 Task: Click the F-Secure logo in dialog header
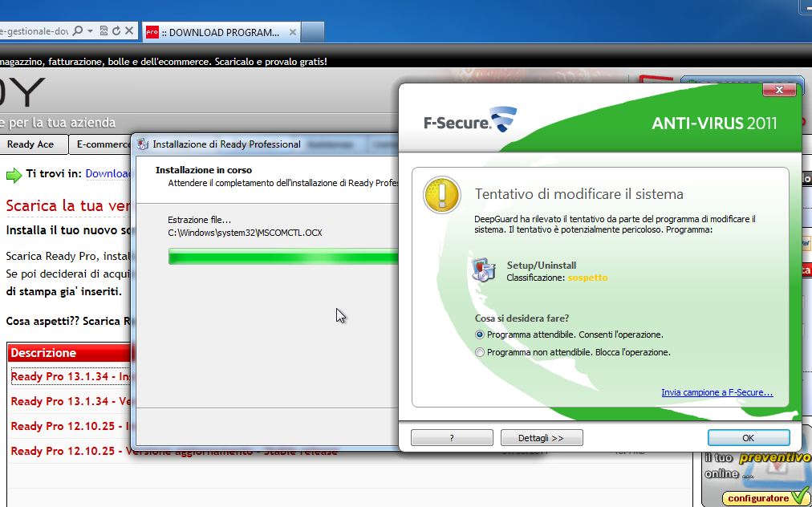[x=469, y=120]
